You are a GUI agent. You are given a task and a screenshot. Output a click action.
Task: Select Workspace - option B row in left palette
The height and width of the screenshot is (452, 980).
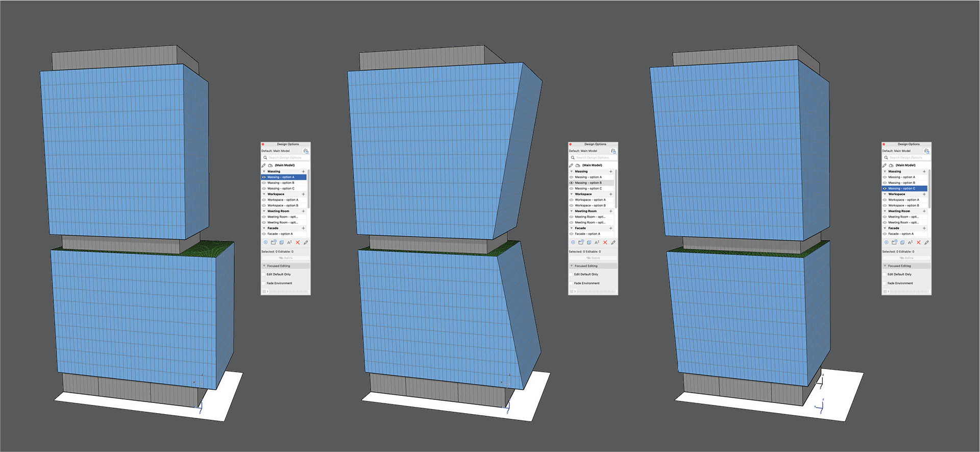pos(284,205)
